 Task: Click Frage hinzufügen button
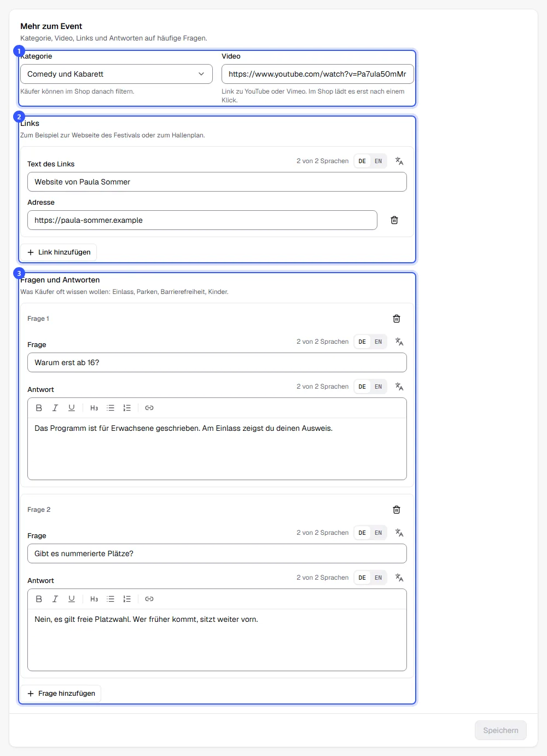[61, 694]
